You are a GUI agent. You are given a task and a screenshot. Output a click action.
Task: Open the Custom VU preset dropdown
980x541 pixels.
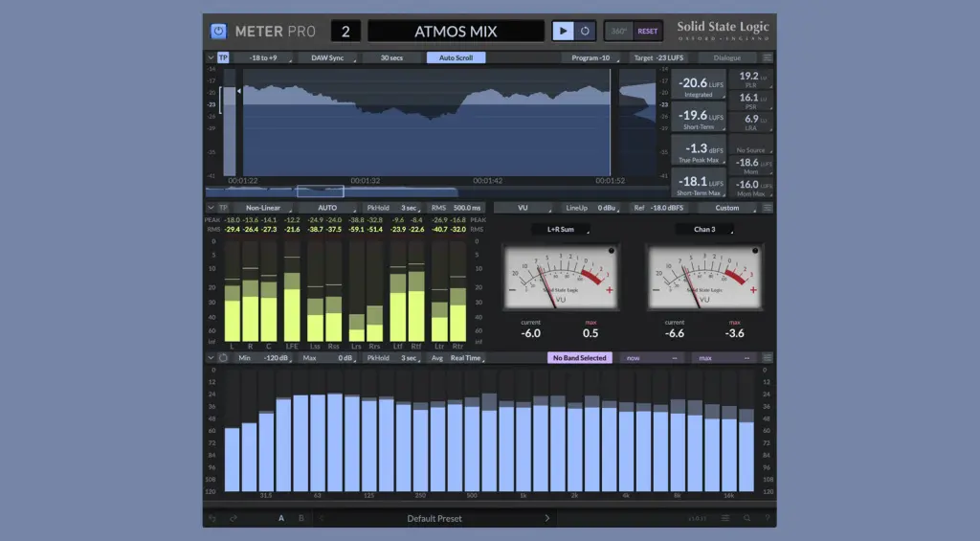pos(727,208)
